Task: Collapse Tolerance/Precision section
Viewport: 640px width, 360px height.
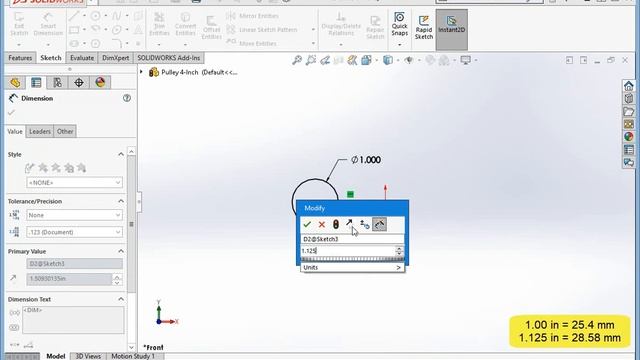Action: coord(121,201)
